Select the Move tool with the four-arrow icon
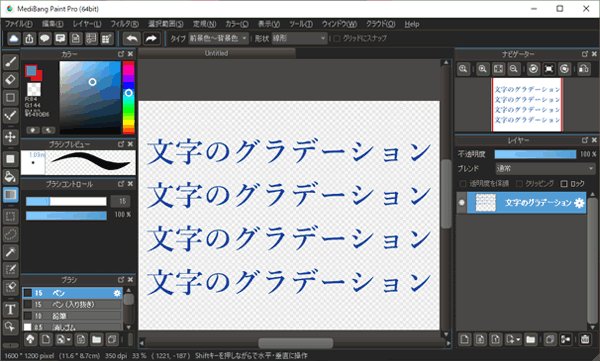The height and width of the screenshot is (362, 600). pyautogui.click(x=10, y=136)
